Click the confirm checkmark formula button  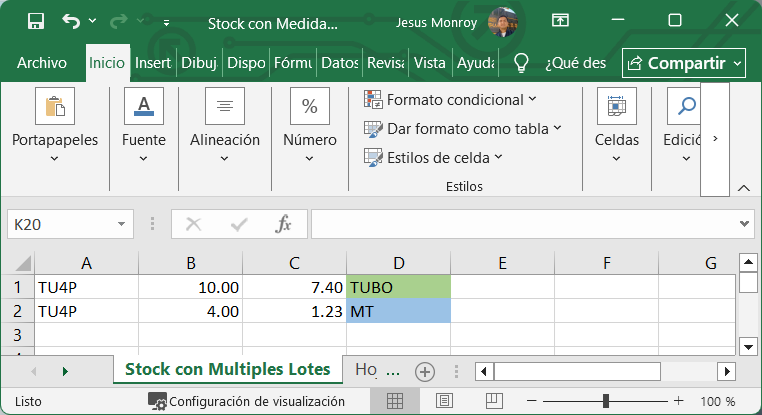[239, 224]
